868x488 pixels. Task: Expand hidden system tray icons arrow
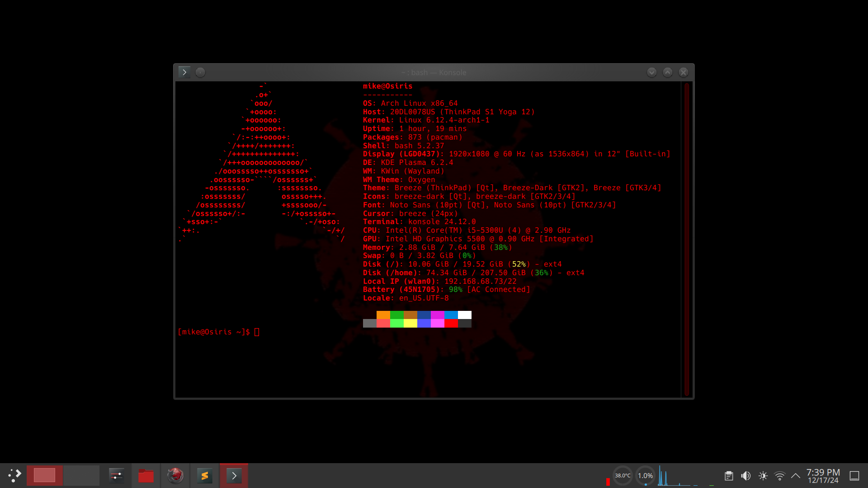pyautogui.click(x=795, y=476)
